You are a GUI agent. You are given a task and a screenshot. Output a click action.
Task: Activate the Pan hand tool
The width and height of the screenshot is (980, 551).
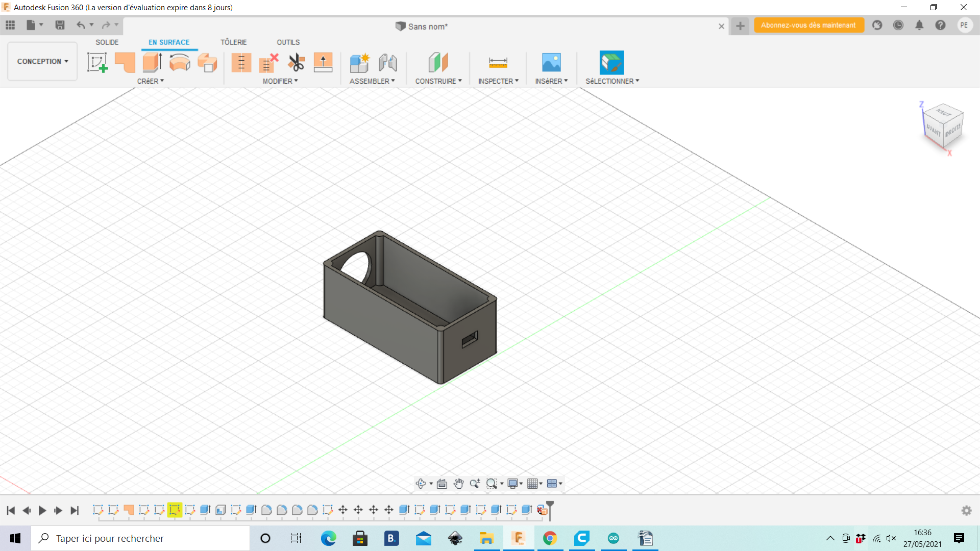coord(458,484)
